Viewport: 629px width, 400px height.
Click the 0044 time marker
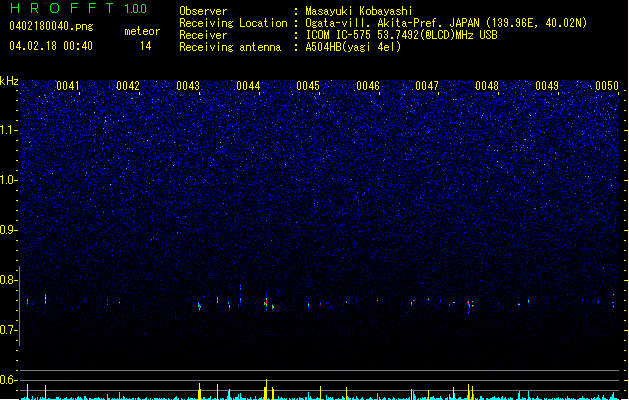tap(248, 86)
